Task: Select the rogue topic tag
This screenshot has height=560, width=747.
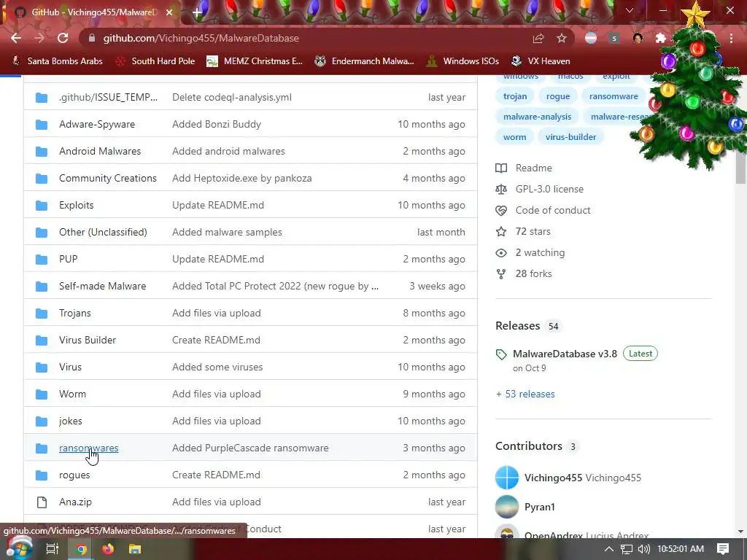Action: (558, 96)
